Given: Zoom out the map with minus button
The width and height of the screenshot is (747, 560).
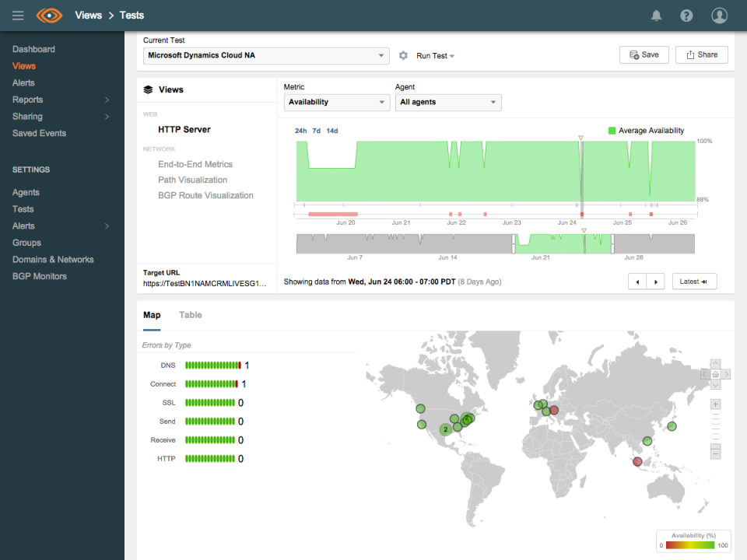Looking at the screenshot, I should coord(715,453).
